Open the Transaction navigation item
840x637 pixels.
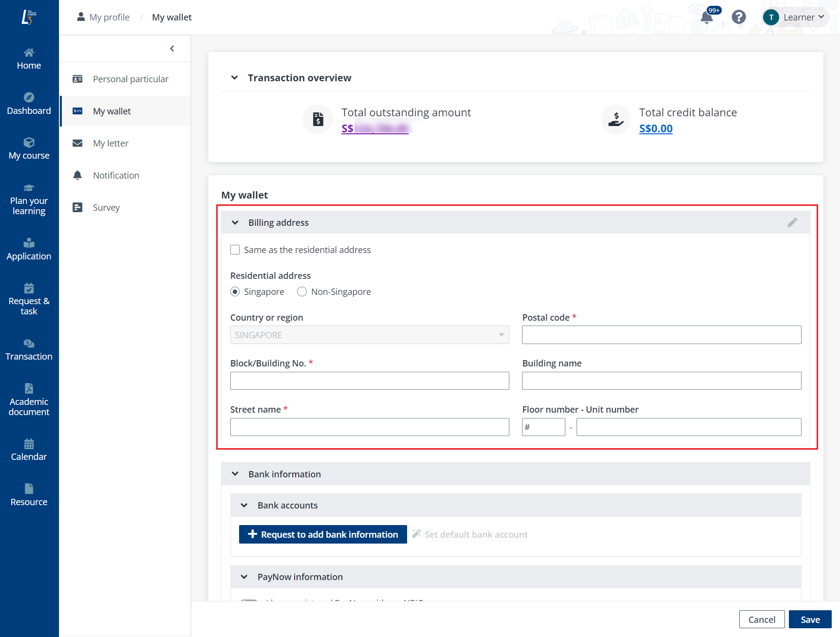click(29, 350)
